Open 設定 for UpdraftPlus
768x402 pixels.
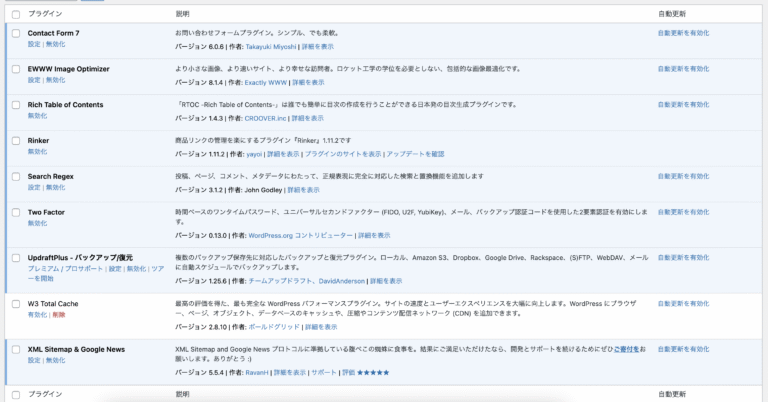pos(115,269)
